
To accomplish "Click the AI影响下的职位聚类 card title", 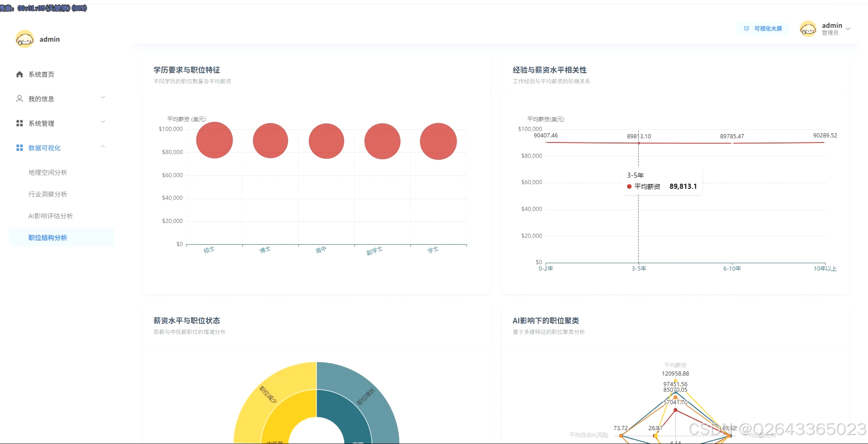I will pyautogui.click(x=546, y=321).
